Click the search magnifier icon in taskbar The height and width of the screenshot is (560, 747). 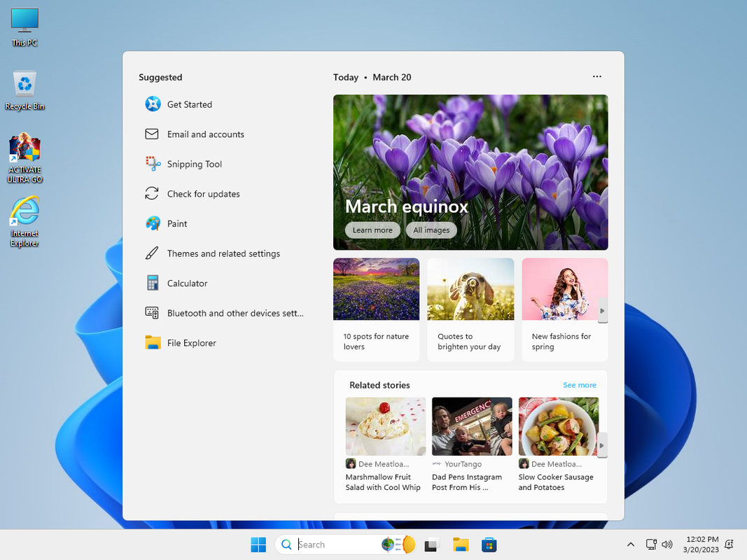(x=286, y=545)
